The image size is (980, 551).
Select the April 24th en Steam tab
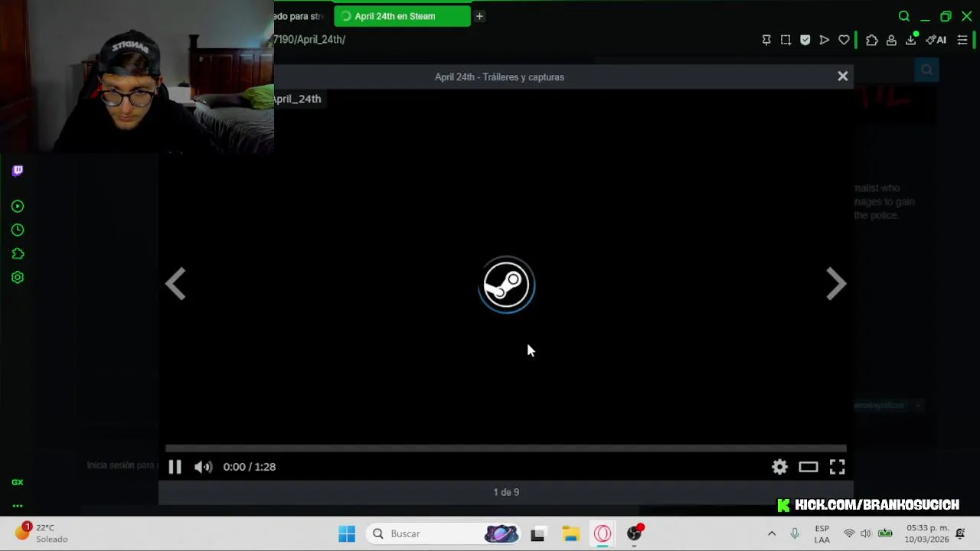click(402, 16)
